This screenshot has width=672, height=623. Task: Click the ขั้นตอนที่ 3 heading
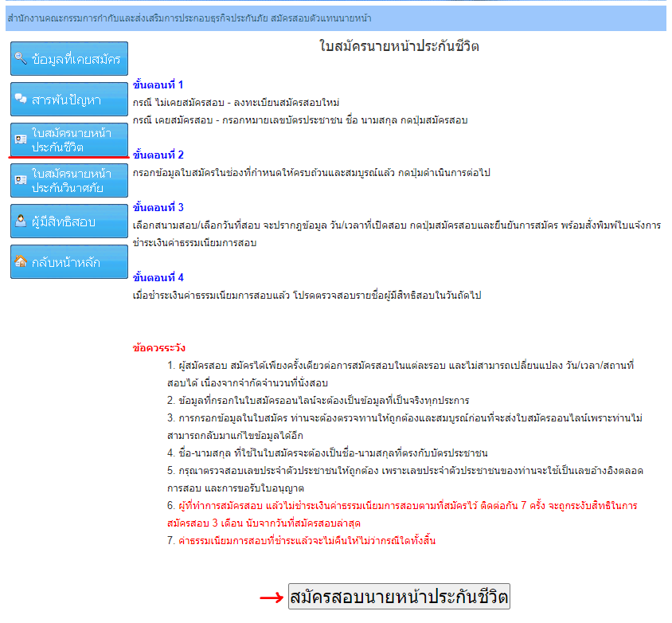(158, 208)
